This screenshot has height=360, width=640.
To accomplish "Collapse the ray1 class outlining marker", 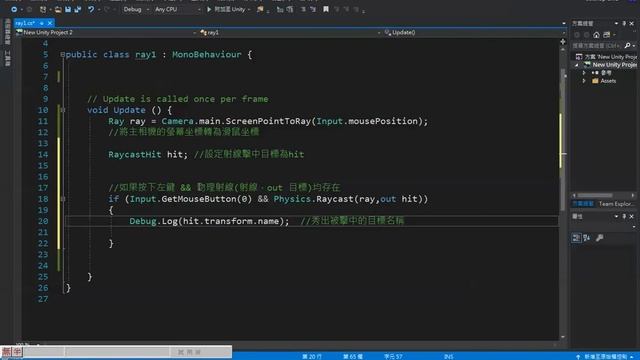I will coord(62,54).
